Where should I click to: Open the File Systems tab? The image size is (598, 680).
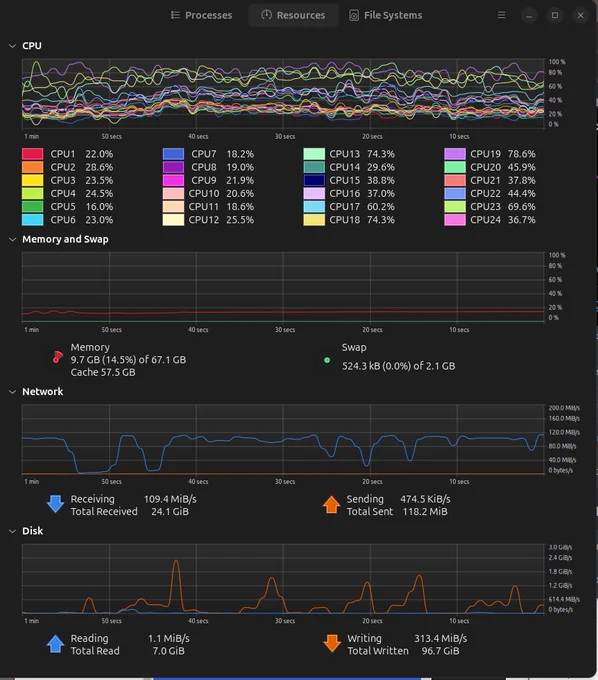pyautogui.click(x=386, y=15)
